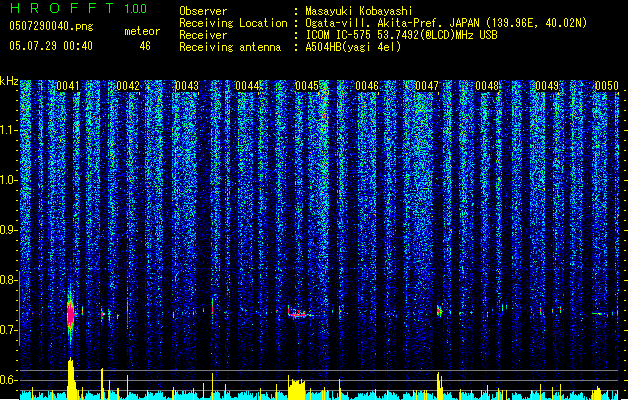
Task: Click the 0043 time marker
Action: 187,86
